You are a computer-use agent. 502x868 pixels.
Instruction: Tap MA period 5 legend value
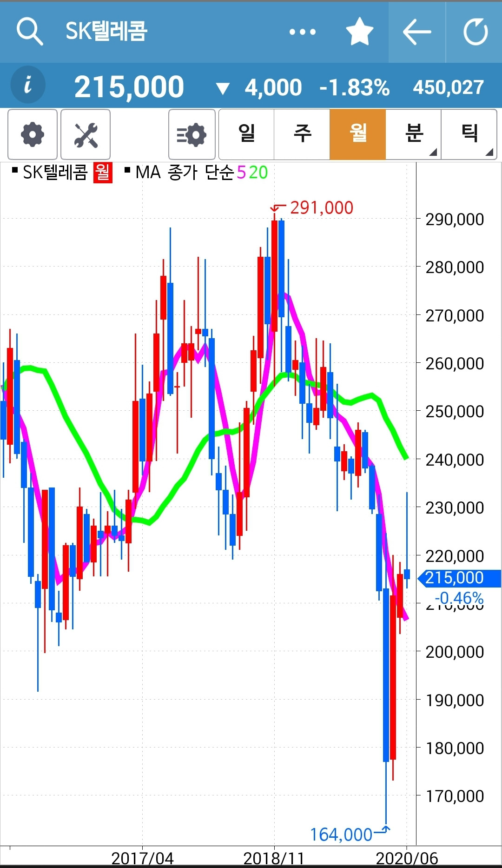(241, 173)
